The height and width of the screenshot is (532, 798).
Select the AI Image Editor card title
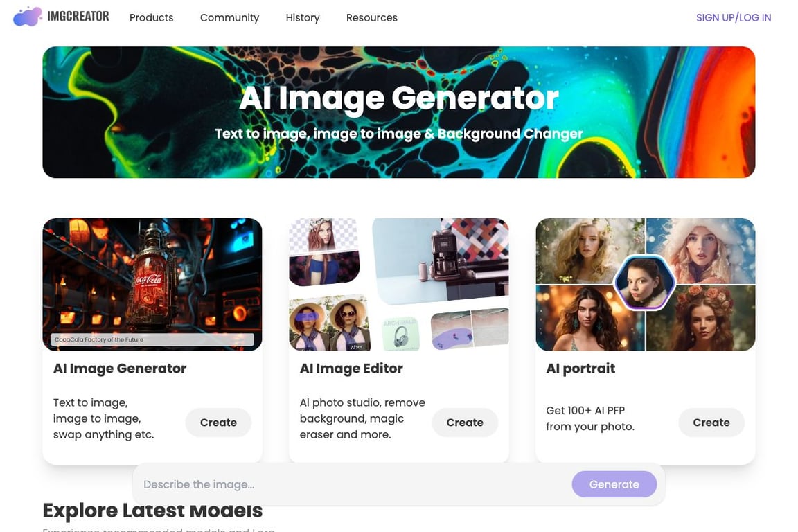[351, 369]
